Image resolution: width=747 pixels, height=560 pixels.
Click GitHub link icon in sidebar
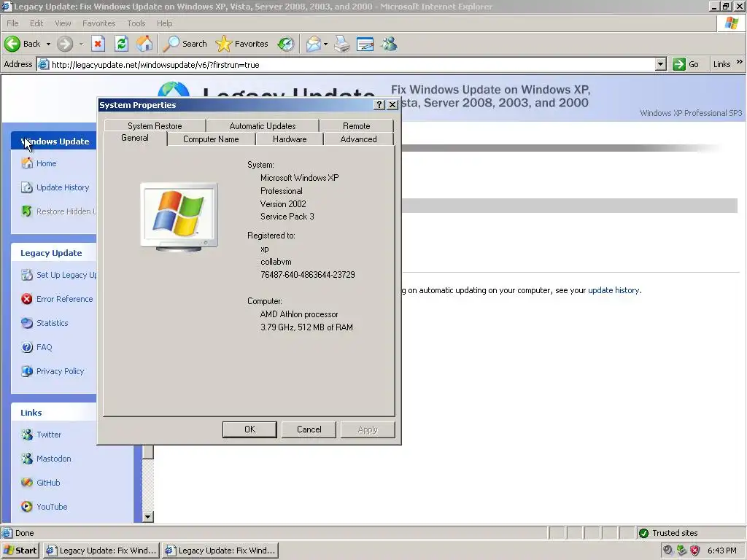click(x=27, y=483)
